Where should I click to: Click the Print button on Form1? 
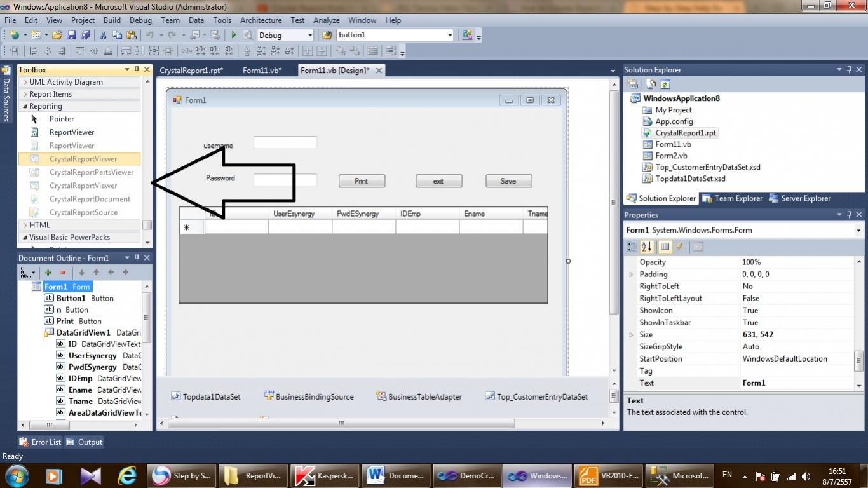[362, 181]
